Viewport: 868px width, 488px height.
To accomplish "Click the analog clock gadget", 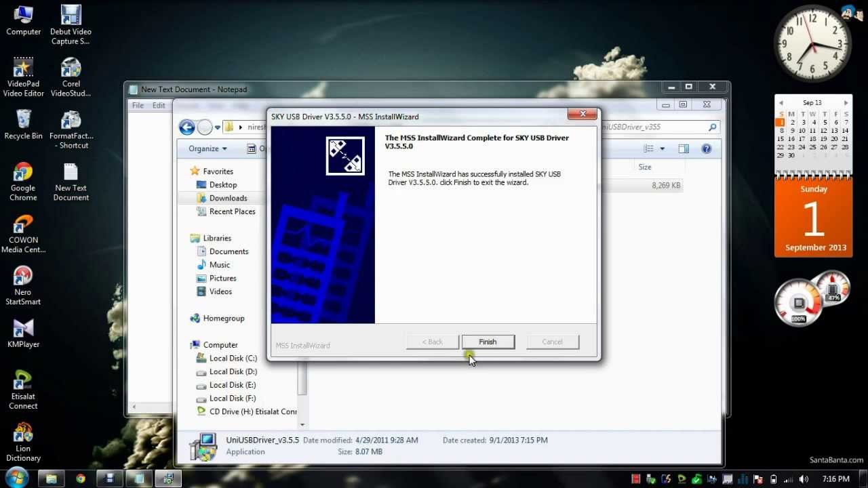I will coord(812,45).
